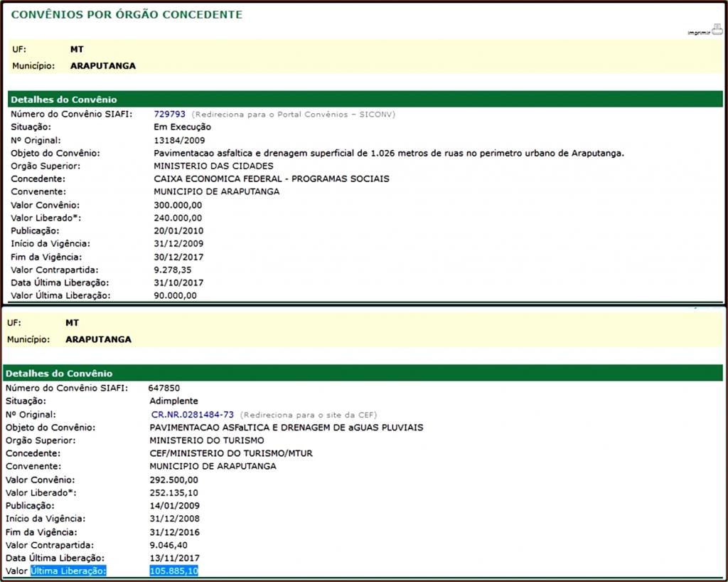This screenshot has height=582, width=728.
Task: Click the counterpart value 9.278,35
Action: coord(173,270)
